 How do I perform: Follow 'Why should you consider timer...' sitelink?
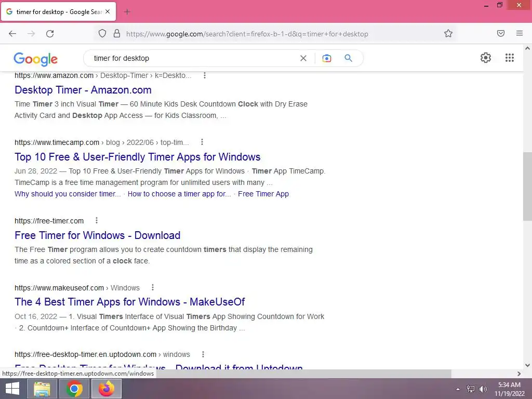(x=68, y=194)
